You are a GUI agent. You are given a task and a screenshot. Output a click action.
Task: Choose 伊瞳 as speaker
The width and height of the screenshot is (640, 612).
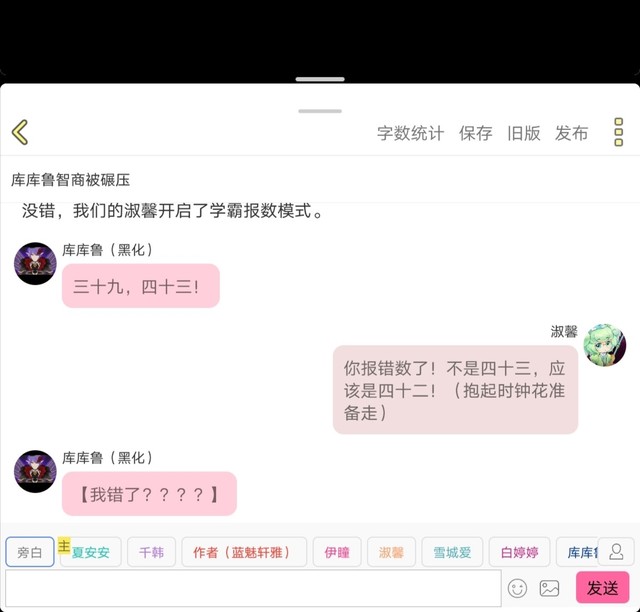click(x=337, y=552)
